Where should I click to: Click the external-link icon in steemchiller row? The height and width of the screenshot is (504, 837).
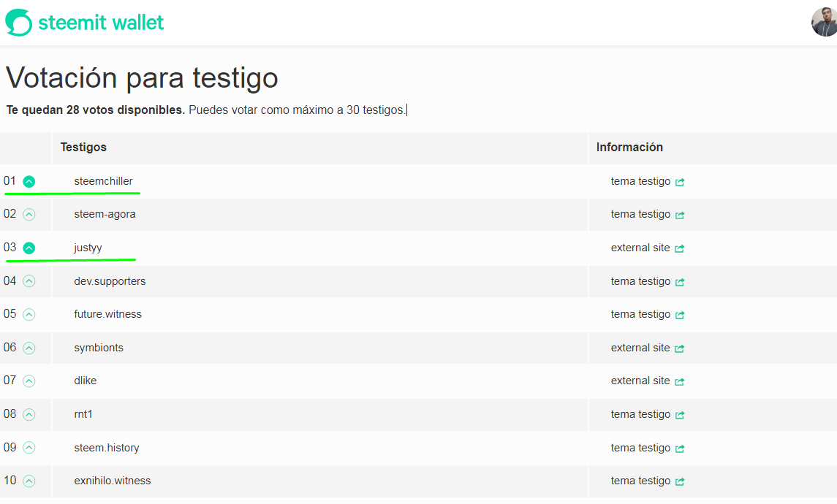(680, 183)
